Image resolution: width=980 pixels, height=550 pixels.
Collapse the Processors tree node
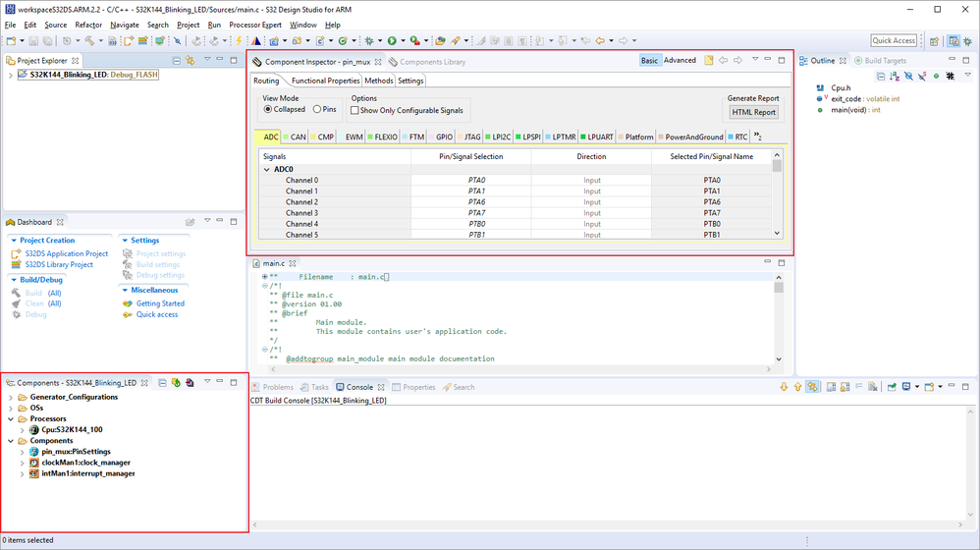[9, 419]
